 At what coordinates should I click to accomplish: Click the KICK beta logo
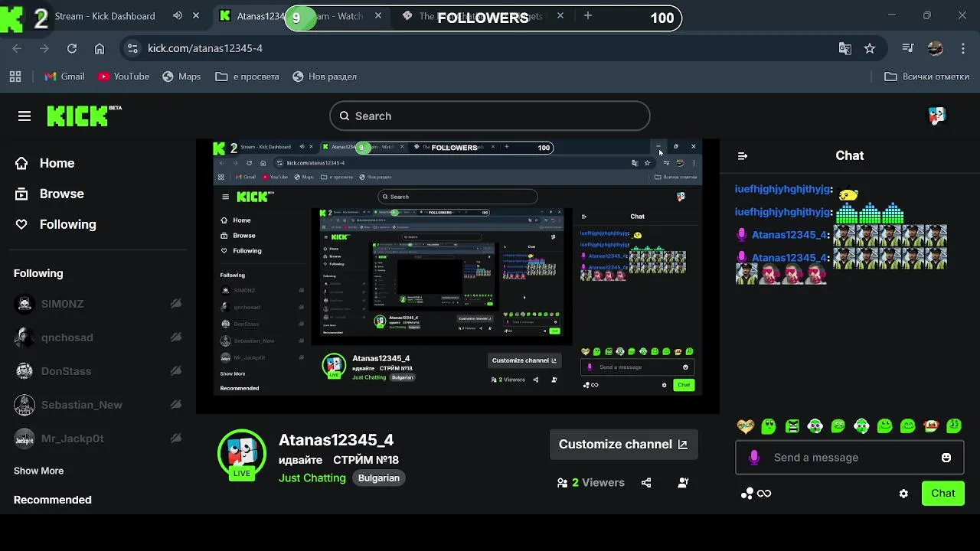coord(84,116)
